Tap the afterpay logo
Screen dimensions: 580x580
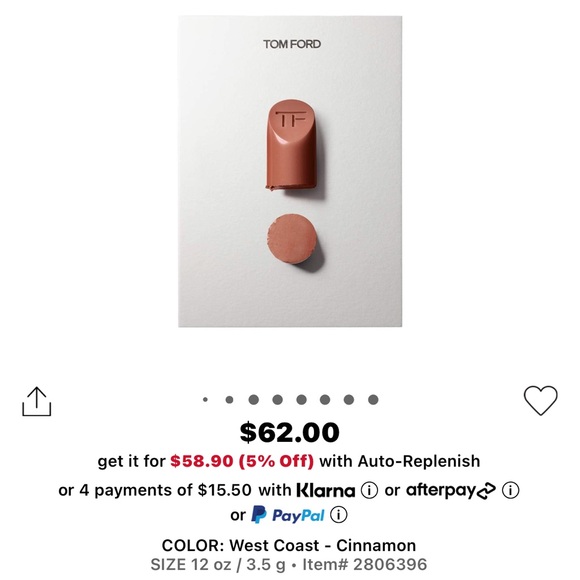coord(451,491)
